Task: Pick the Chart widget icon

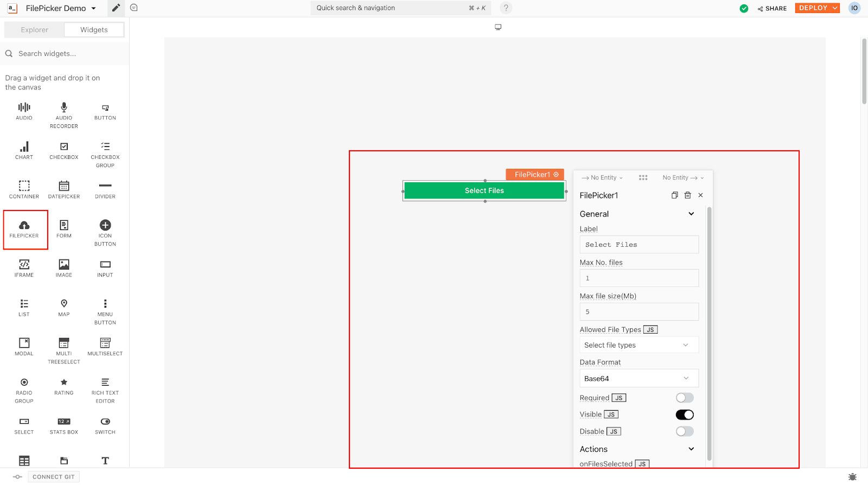Action: 24,148
